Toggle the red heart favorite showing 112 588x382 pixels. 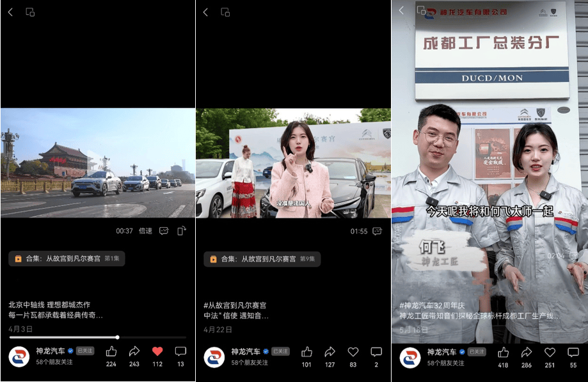click(x=157, y=352)
